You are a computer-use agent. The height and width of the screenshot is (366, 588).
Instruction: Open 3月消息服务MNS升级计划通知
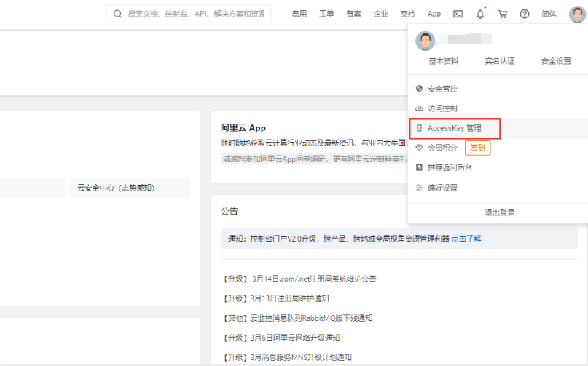coord(287,357)
